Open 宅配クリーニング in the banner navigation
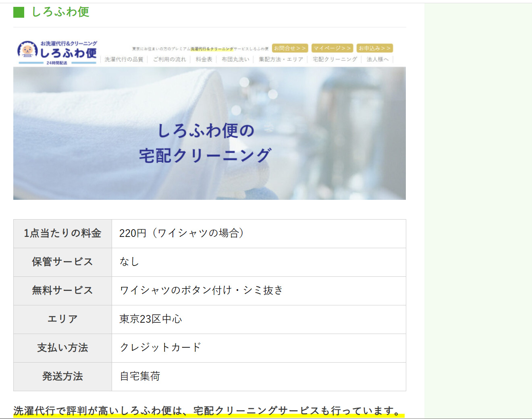Screen dimensions: 532x419 [335, 59]
